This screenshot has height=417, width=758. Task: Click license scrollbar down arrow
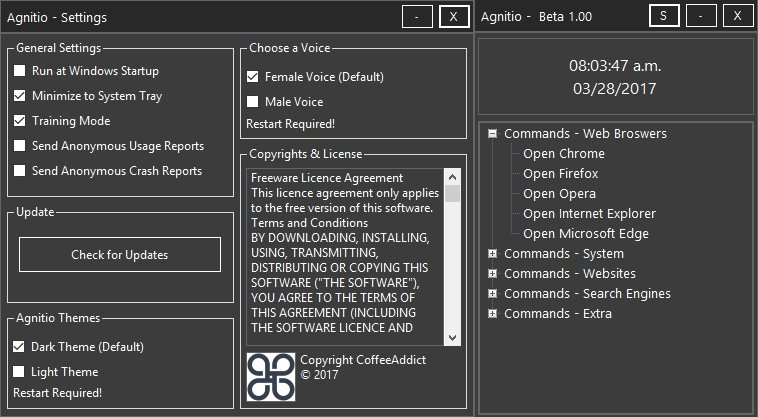pos(452,337)
